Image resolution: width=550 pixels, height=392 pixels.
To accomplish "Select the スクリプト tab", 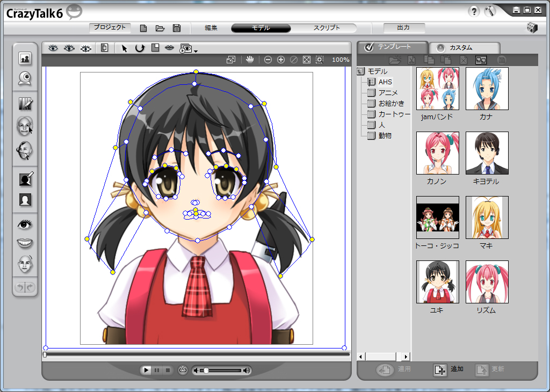I will (x=326, y=28).
